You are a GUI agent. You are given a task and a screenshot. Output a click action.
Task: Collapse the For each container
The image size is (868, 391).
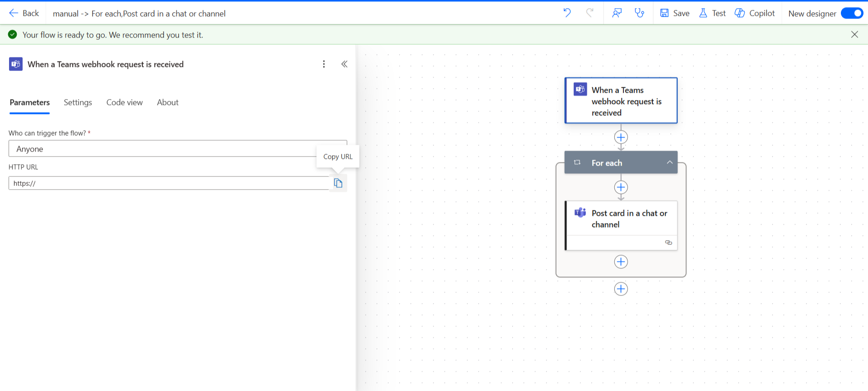click(670, 162)
